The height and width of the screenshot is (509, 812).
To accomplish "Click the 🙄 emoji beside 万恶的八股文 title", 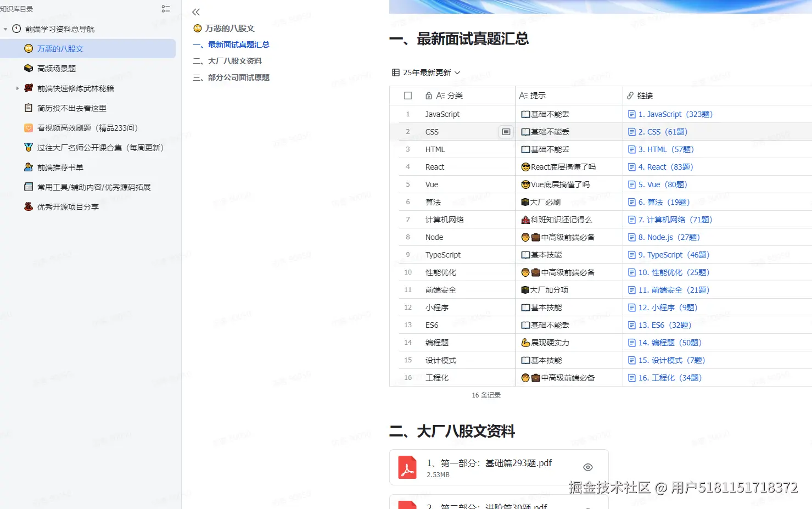I will tap(198, 28).
